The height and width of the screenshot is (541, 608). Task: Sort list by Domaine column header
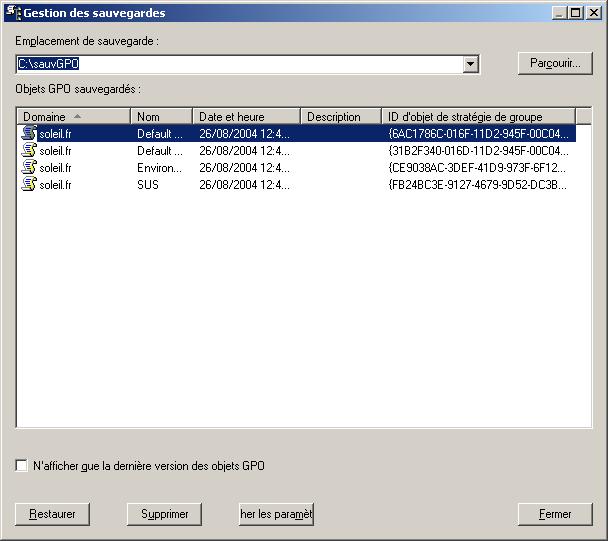pos(73,117)
